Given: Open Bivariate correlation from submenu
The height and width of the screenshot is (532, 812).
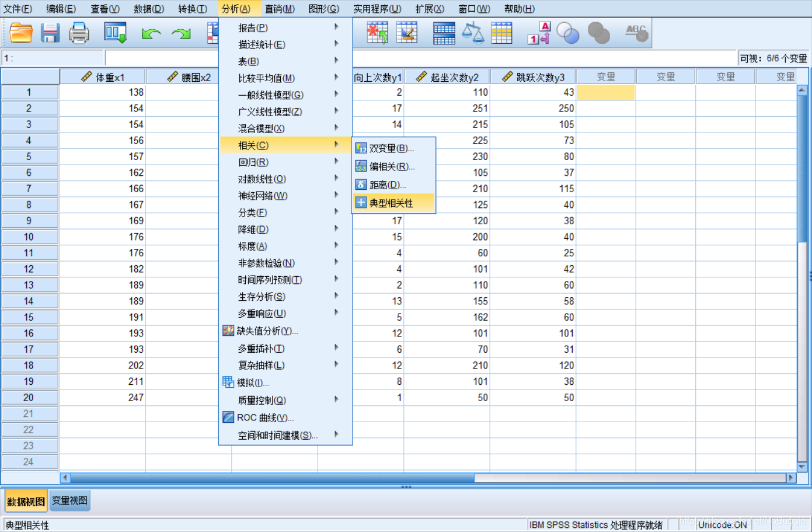Looking at the screenshot, I should pyautogui.click(x=393, y=148).
